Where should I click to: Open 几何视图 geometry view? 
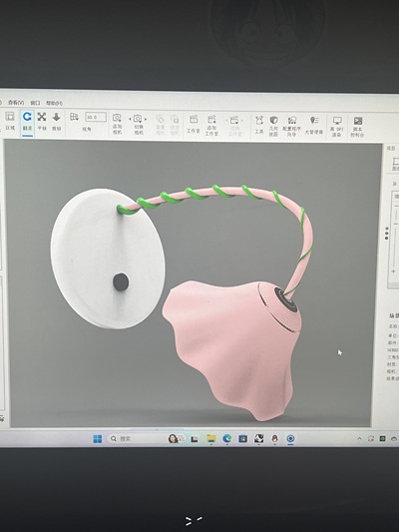pyautogui.click(x=273, y=126)
